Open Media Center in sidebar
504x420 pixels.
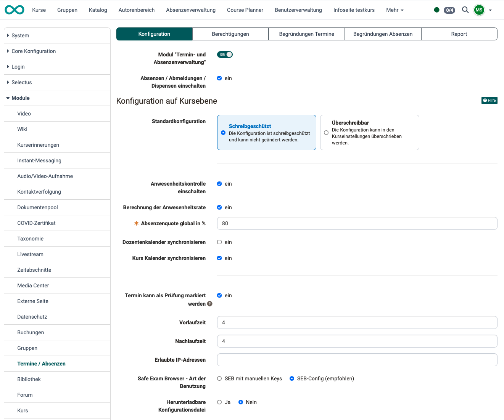[57, 285]
